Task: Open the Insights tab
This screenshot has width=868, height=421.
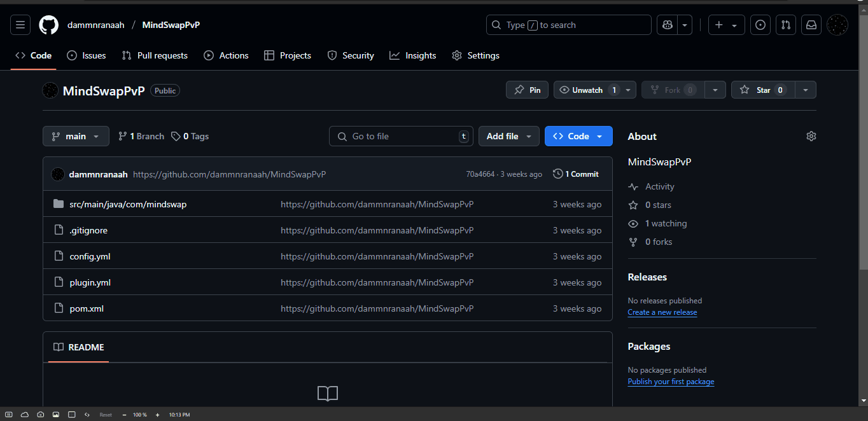Action: pos(413,55)
